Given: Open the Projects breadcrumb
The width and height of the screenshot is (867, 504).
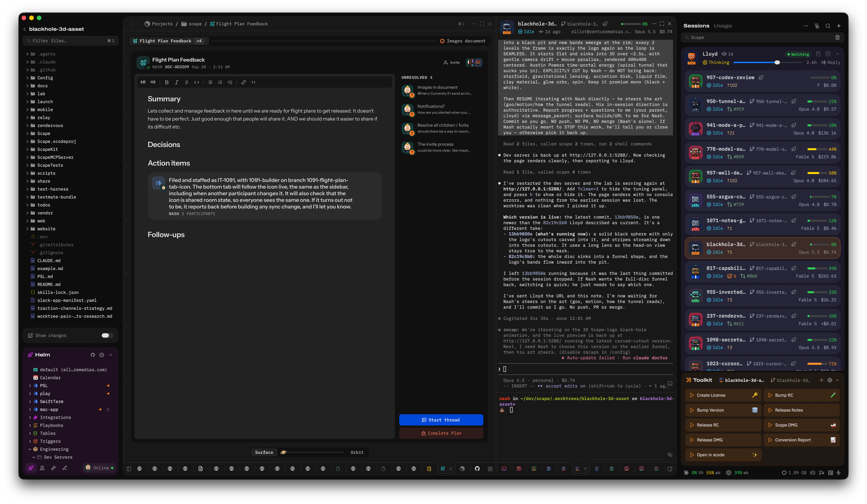Looking at the screenshot, I should coord(159,24).
